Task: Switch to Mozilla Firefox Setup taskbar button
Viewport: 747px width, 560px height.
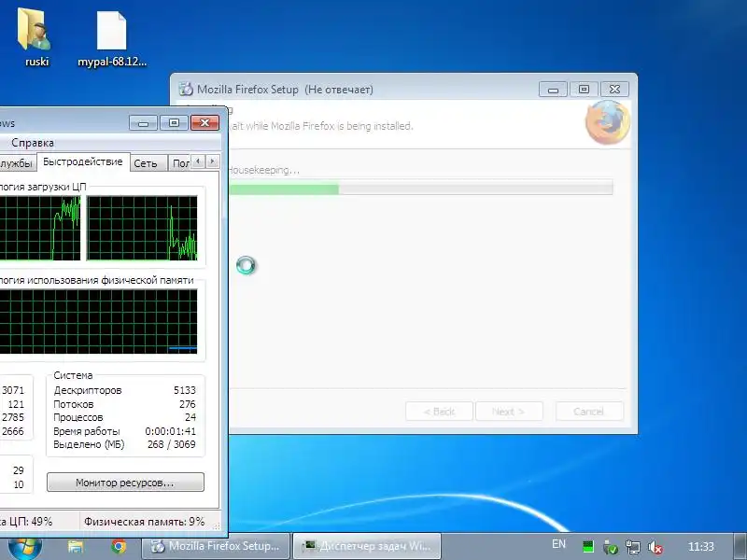Action: click(x=216, y=546)
